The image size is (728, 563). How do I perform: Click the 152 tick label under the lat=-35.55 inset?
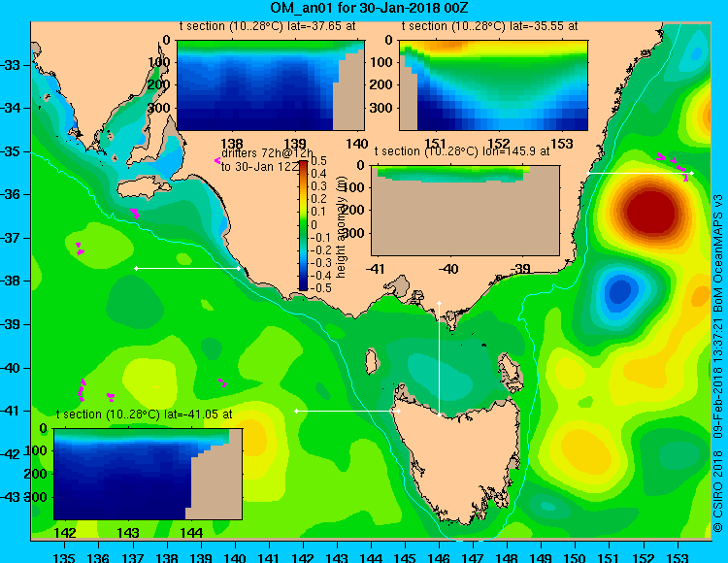click(499, 143)
